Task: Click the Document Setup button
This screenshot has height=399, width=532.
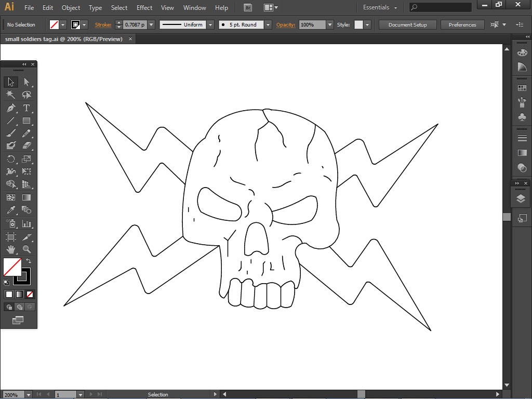Action: (407, 25)
